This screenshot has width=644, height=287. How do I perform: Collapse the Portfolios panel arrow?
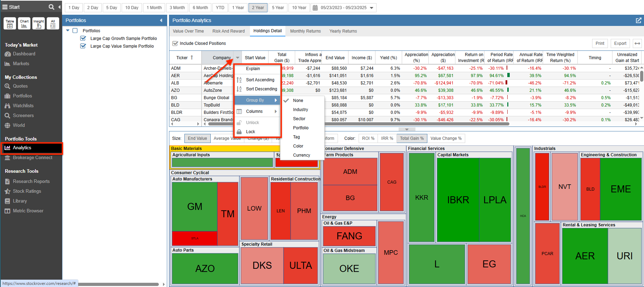[161, 20]
